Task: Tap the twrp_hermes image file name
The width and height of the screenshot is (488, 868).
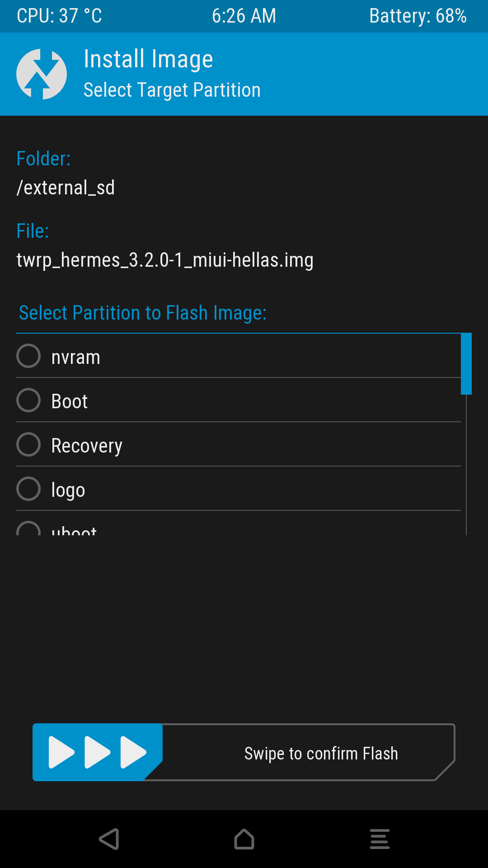Action: (x=165, y=260)
